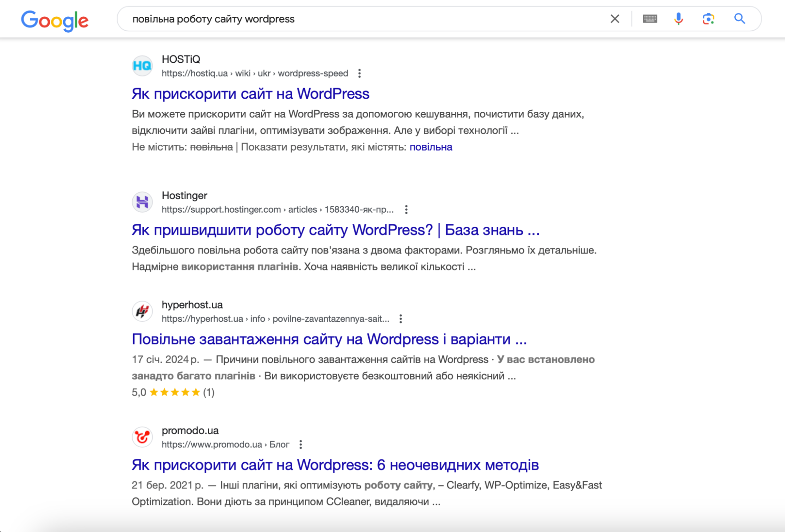Click snippet date '21 бер. 2021 р.'
785x532 pixels.
coord(168,485)
